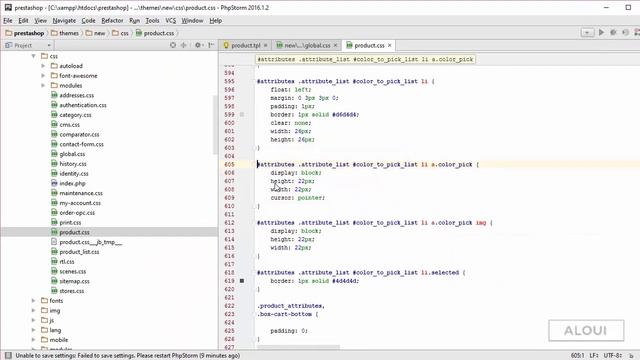Click Collapse All icon in Project panel
The image size is (640, 360).
tap(184, 45)
